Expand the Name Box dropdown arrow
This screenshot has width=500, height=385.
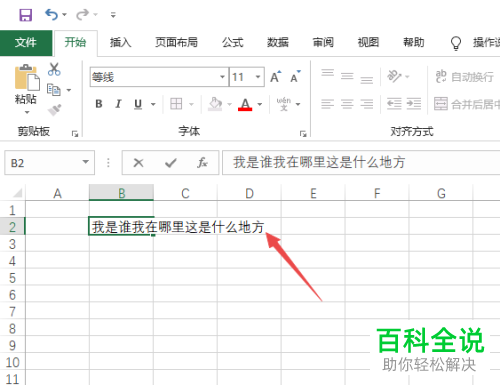(86, 162)
